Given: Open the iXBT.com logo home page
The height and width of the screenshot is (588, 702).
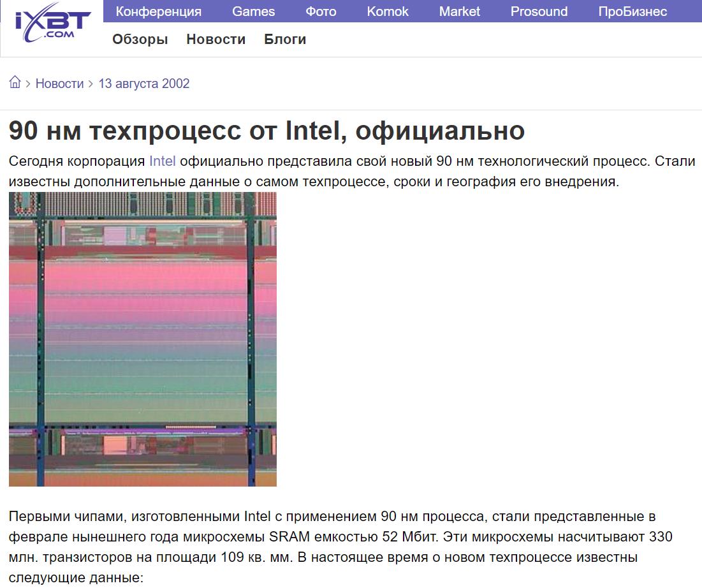Looking at the screenshot, I should pos(53,24).
